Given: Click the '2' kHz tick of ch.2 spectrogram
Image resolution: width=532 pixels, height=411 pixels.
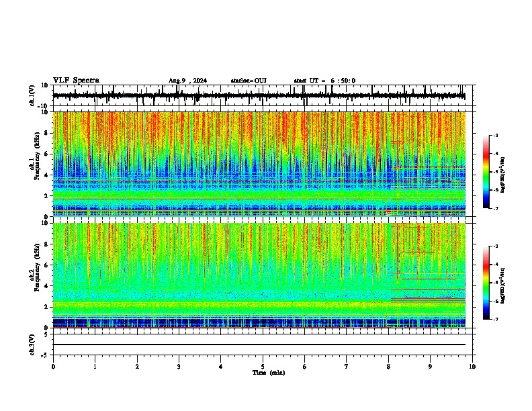Looking at the screenshot, I should tap(46, 307).
